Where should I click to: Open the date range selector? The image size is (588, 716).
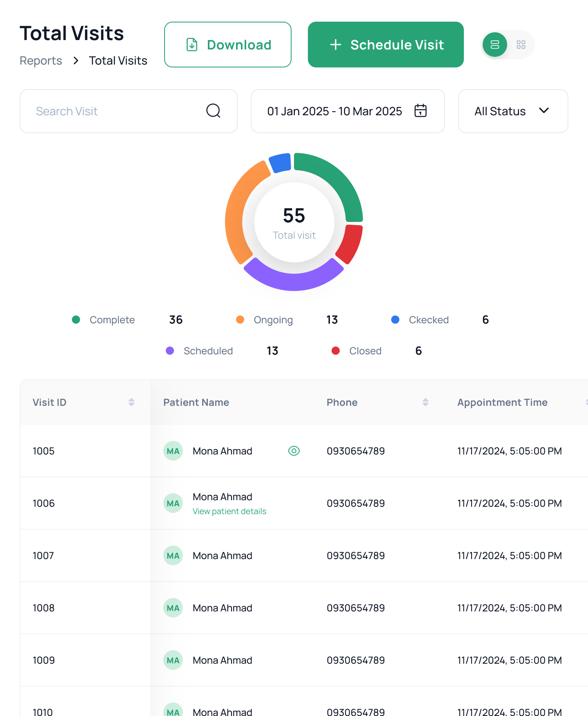[335, 111]
